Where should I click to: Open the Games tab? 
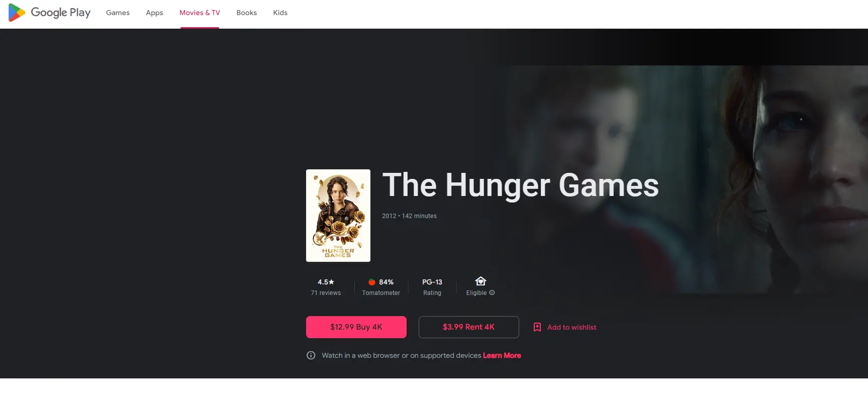pos(118,13)
